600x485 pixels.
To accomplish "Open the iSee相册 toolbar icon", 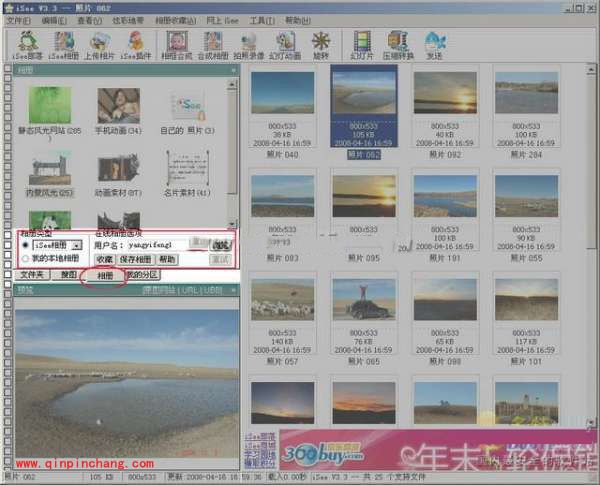I will (64, 45).
